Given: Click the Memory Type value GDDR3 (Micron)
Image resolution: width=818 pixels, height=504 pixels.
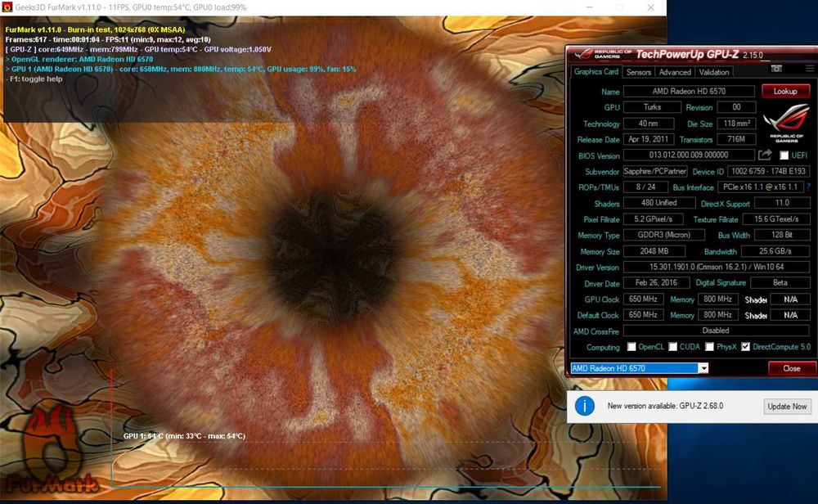Looking at the screenshot, I should click(663, 235).
